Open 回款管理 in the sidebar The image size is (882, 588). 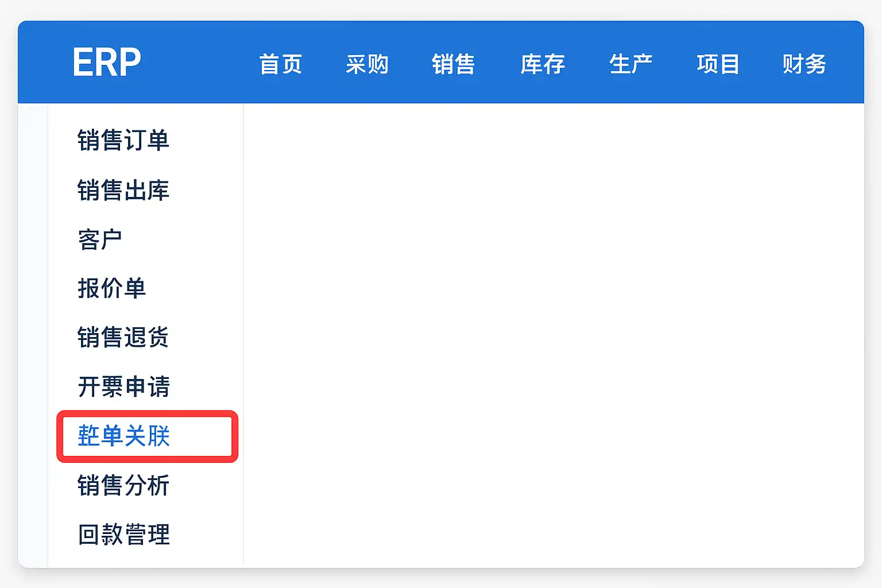[123, 535]
